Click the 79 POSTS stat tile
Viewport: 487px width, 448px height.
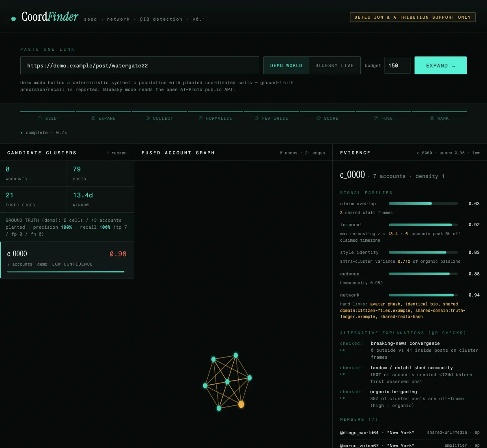click(101, 173)
